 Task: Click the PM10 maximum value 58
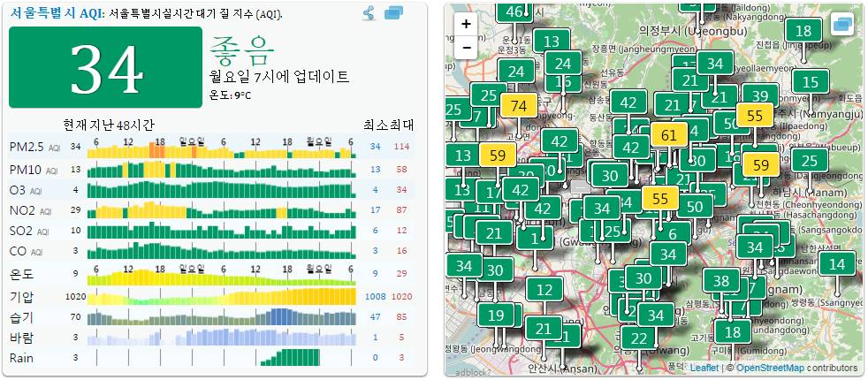[402, 170]
